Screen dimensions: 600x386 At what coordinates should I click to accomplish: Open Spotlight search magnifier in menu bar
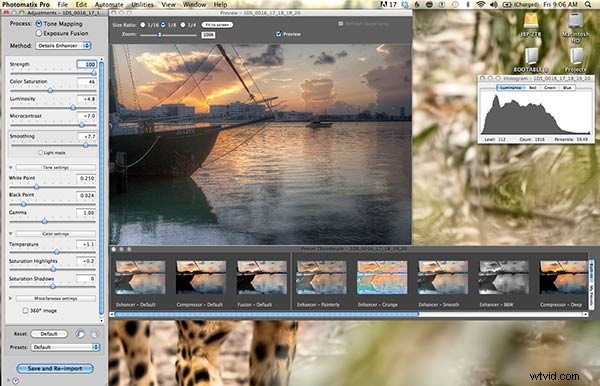588,4
